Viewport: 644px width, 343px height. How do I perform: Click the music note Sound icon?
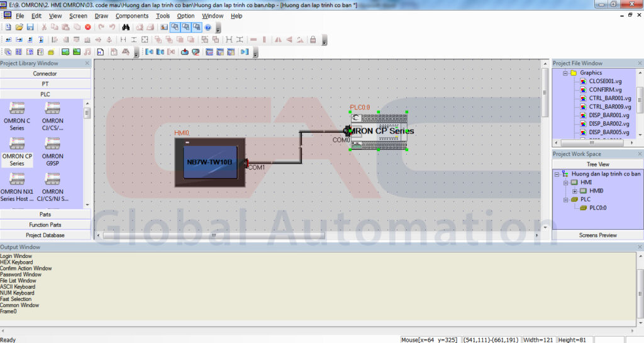coord(87,52)
